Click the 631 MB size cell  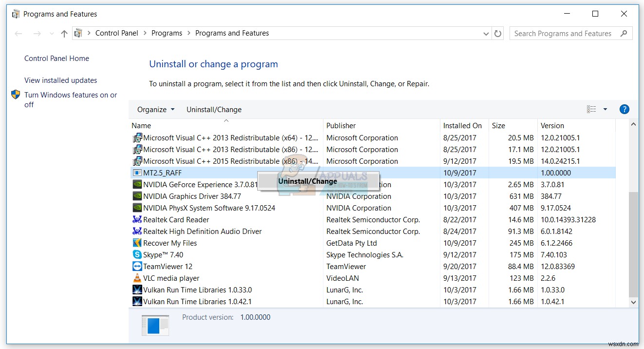tap(521, 196)
